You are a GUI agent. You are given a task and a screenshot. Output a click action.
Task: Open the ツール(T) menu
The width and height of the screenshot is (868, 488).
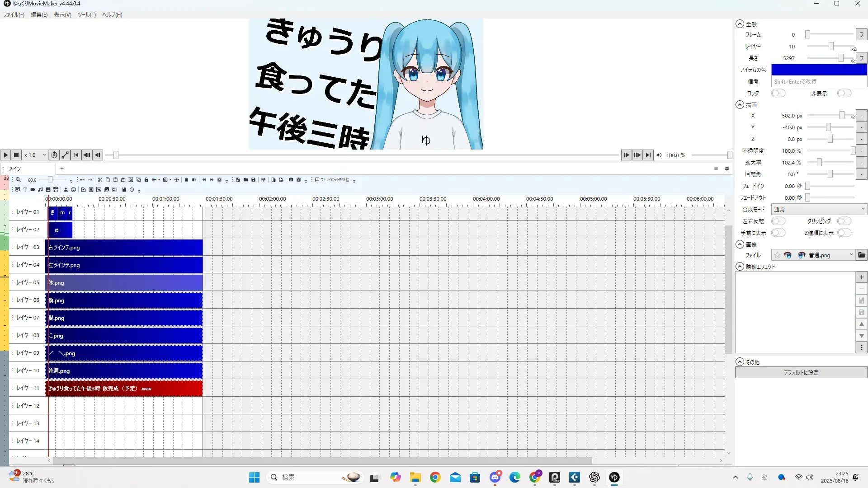coord(86,14)
